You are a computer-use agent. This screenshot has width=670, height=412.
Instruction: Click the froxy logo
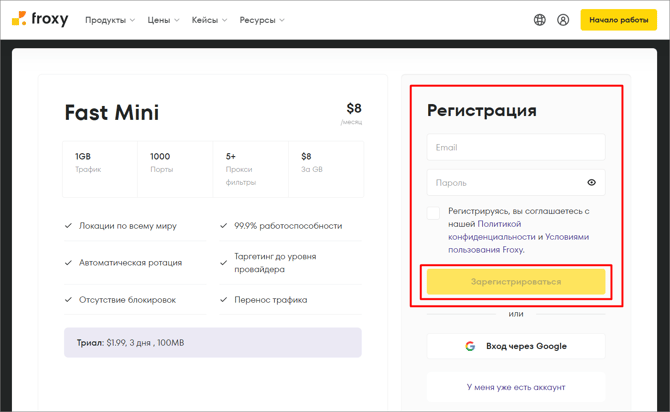[x=40, y=19]
